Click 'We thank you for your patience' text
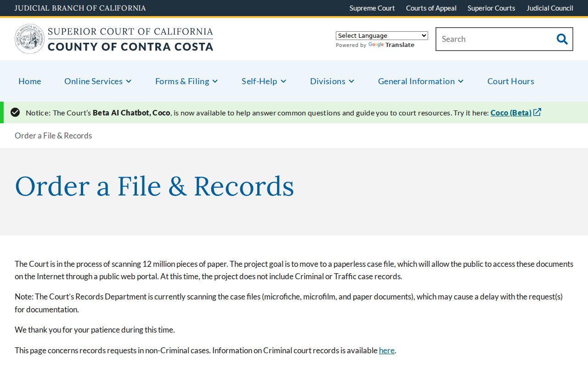The height and width of the screenshot is (368, 588). click(x=95, y=330)
